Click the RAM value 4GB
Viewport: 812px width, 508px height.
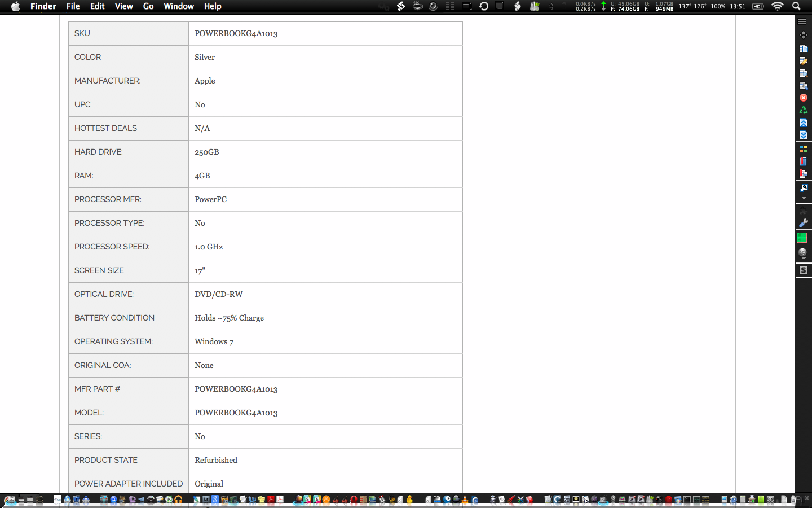202,176
